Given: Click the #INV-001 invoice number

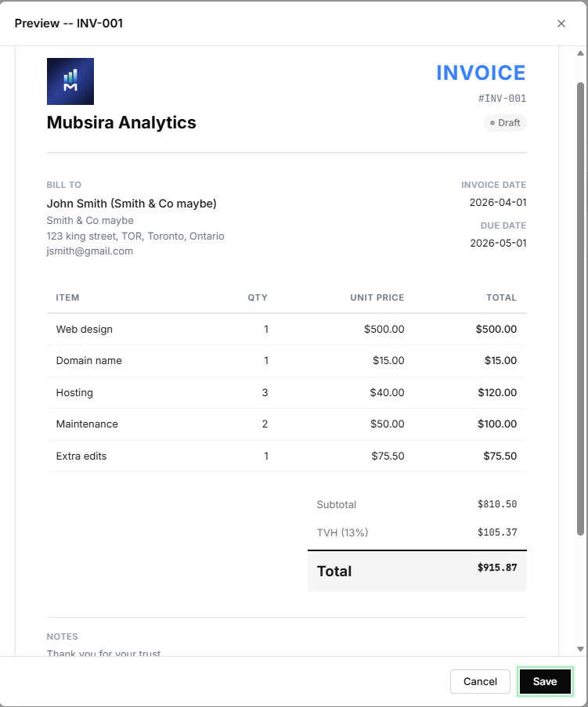Looking at the screenshot, I should [x=502, y=99].
